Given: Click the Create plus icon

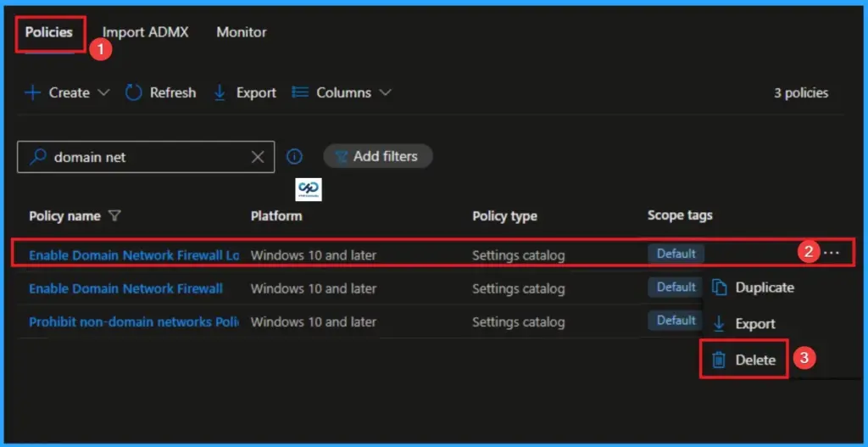Looking at the screenshot, I should click(33, 92).
